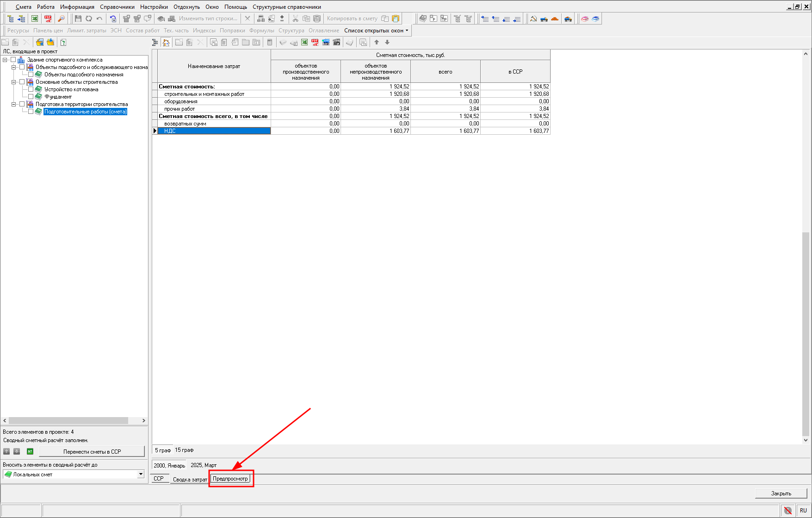Image resolution: width=812 pixels, height=518 pixels.
Task: Collapse the Объекты подсобного и обслуживающего node
Action: (x=13, y=67)
